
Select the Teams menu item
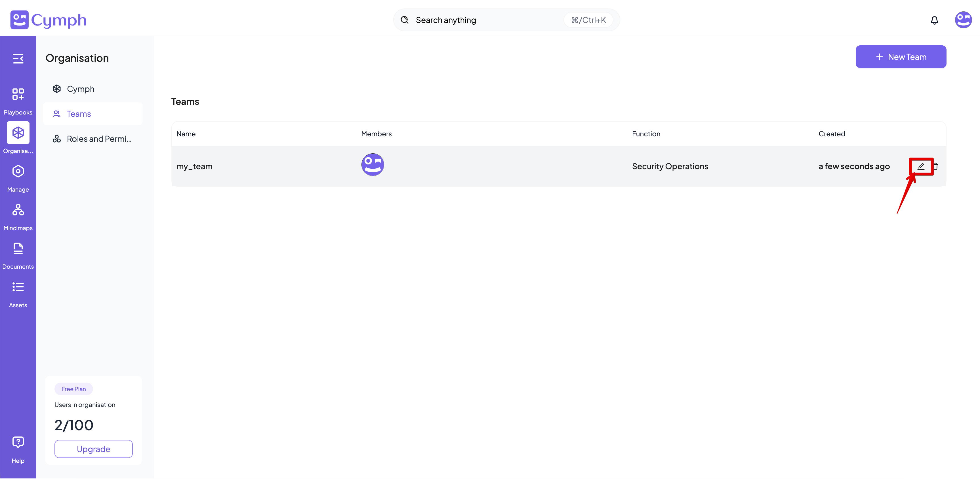(79, 114)
